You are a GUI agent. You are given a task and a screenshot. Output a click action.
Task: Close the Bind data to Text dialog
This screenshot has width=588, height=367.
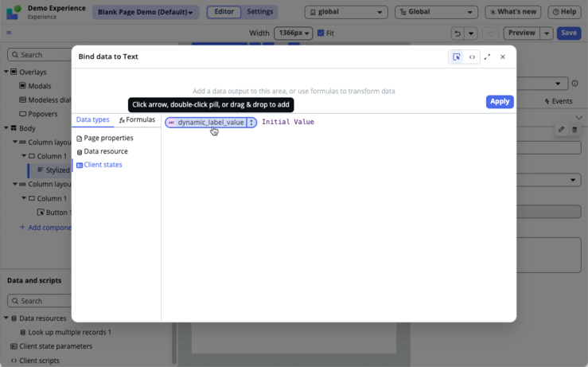(503, 57)
